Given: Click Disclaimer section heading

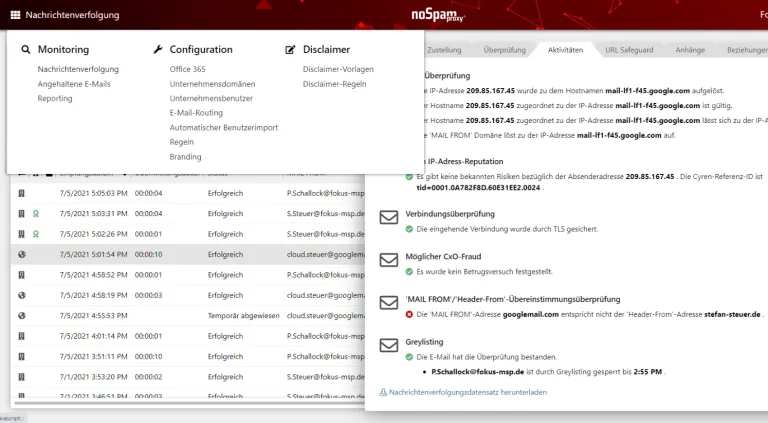Looking at the screenshot, I should pos(326,49).
